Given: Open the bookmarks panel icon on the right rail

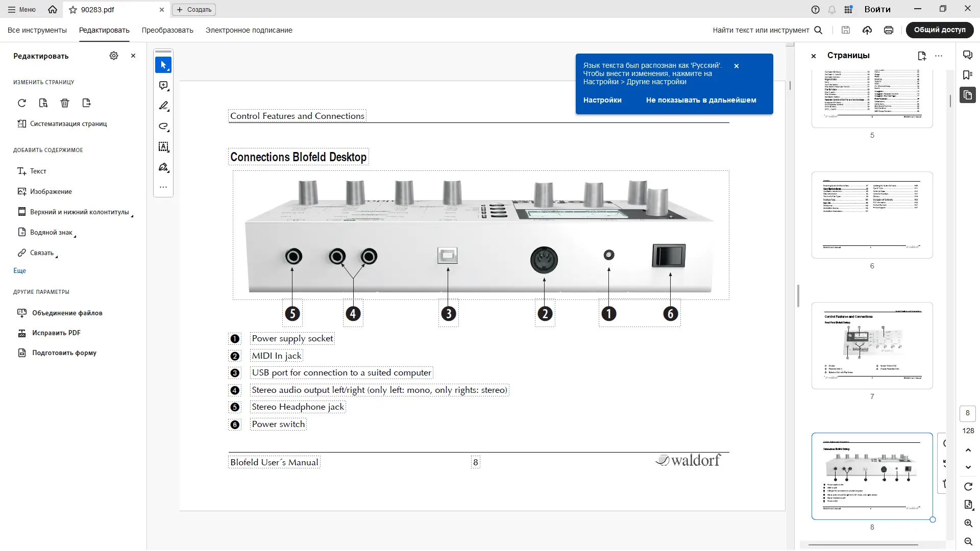Looking at the screenshot, I should coord(967,75).
